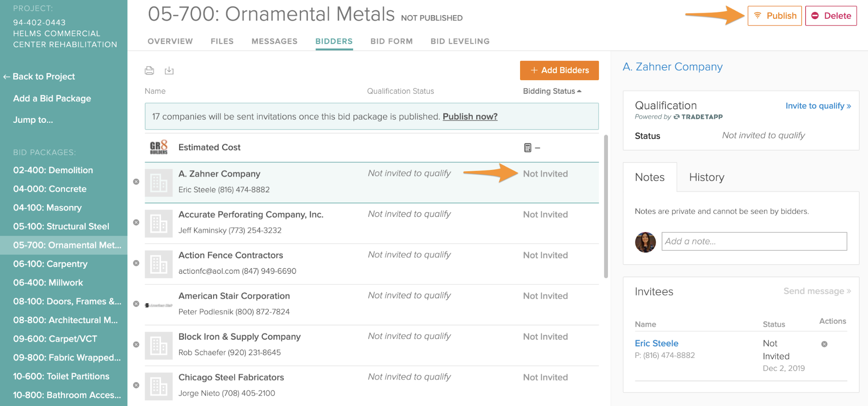This screenshot has height=406, width=868.
Task: Remove Action Fence Contractors using X icon
Action: pyautogui.click(x=136, y=263)
